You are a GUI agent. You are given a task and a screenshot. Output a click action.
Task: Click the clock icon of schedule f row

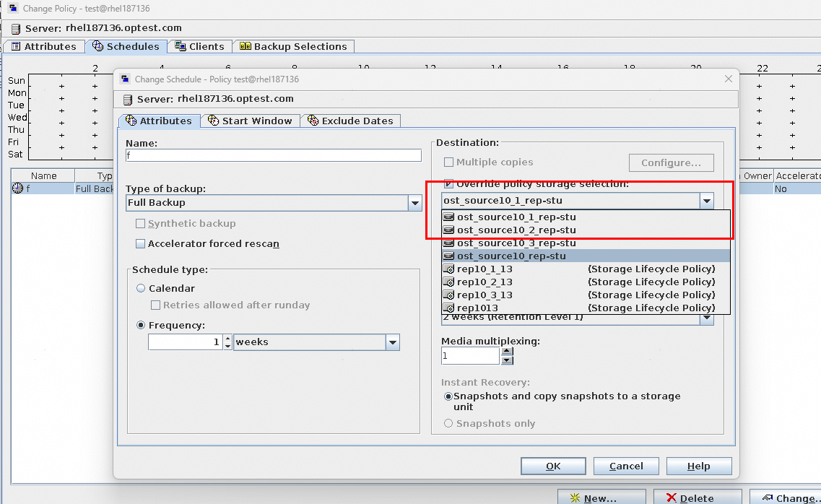[18, 188]
